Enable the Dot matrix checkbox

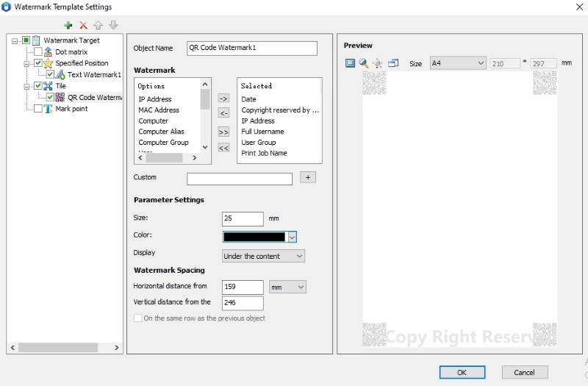coord(38,52)
